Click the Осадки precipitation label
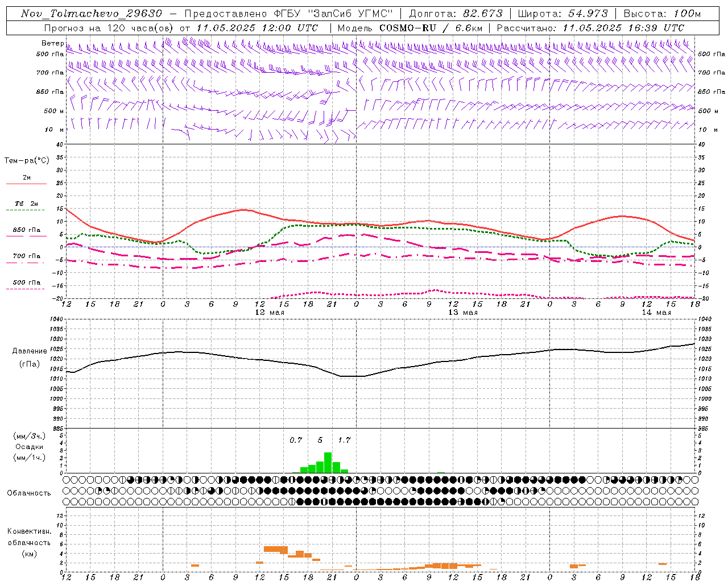Image resolution: width=728 pixels, height=582 pixels. 29,447
